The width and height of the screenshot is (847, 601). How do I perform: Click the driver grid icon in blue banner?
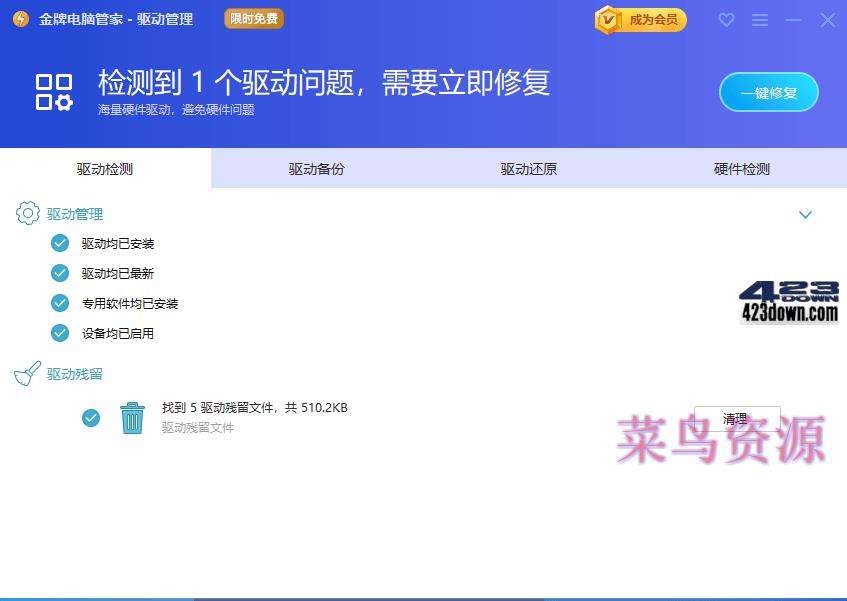point(53,90)
